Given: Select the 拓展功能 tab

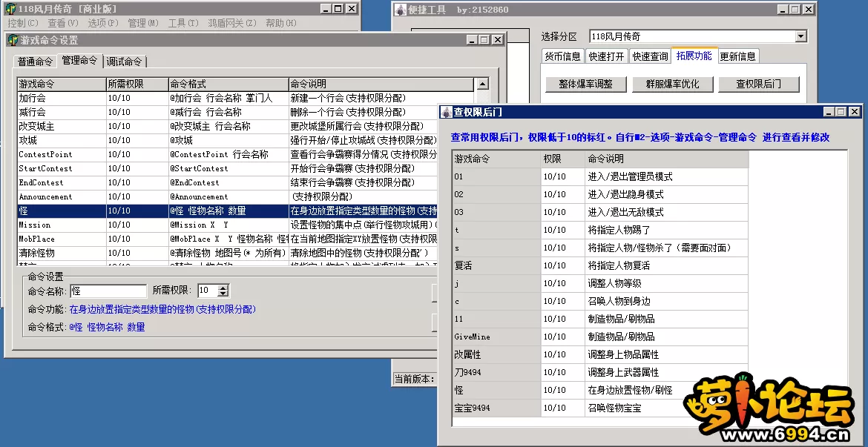Looking at the screenshot, I should (694, 56).
